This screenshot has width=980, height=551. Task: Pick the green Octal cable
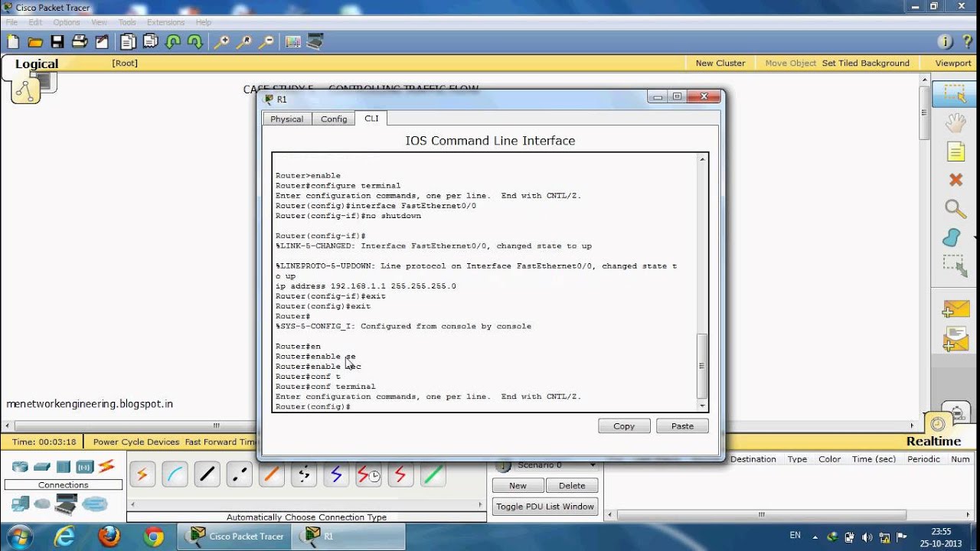coord(433,475)
